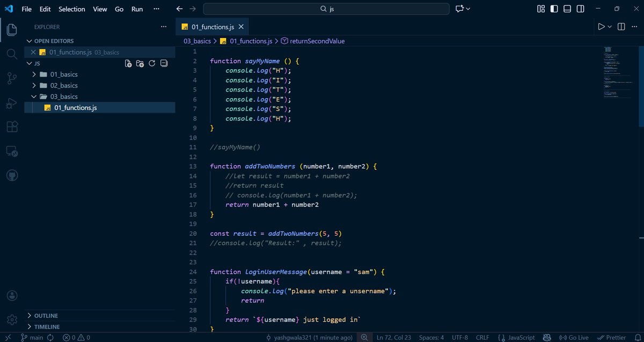Open the Source Control view
Screen dimensions: 644x342
[x=12, y=78]
